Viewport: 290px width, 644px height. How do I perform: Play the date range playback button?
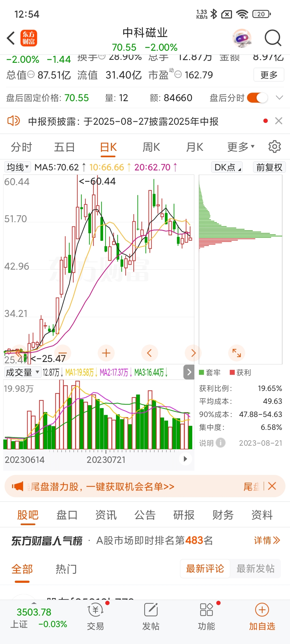(185, 459)
